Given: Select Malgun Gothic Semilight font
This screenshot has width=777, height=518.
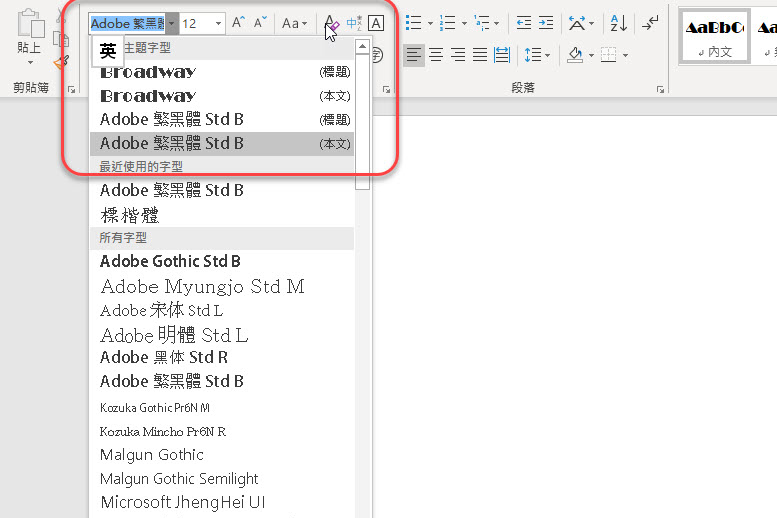Looking at the screenshot, I should pyautogui.click(x=222, y=479).
